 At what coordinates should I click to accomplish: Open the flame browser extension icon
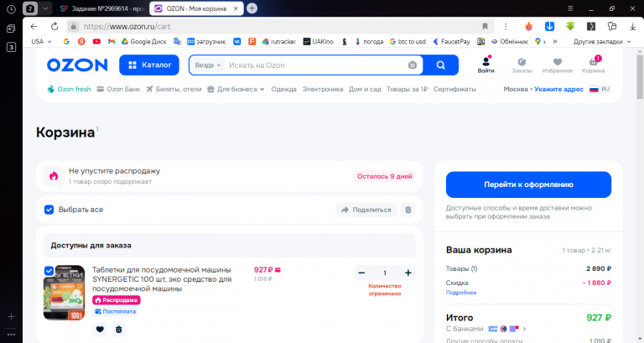click(528, 27)
